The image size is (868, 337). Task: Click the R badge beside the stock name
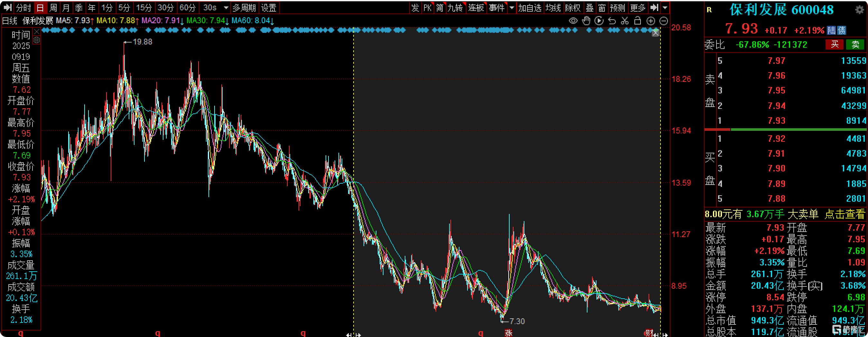pyautogui.click(x=709, y=10)
